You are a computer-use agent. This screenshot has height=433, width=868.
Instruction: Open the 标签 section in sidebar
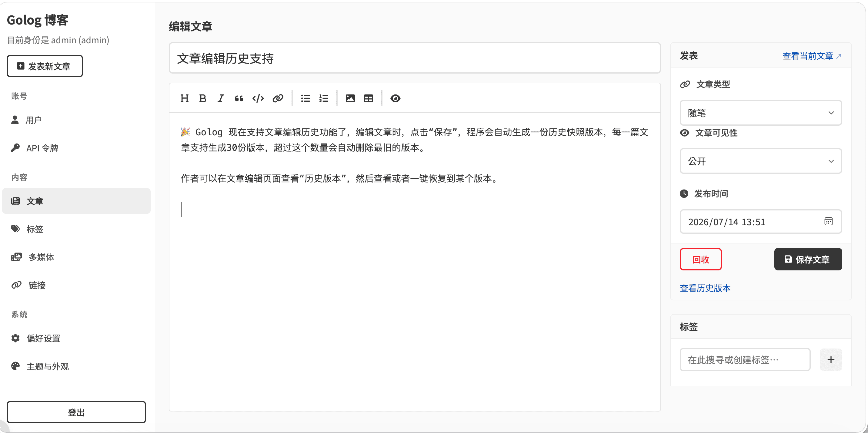[x=76, y=229]
